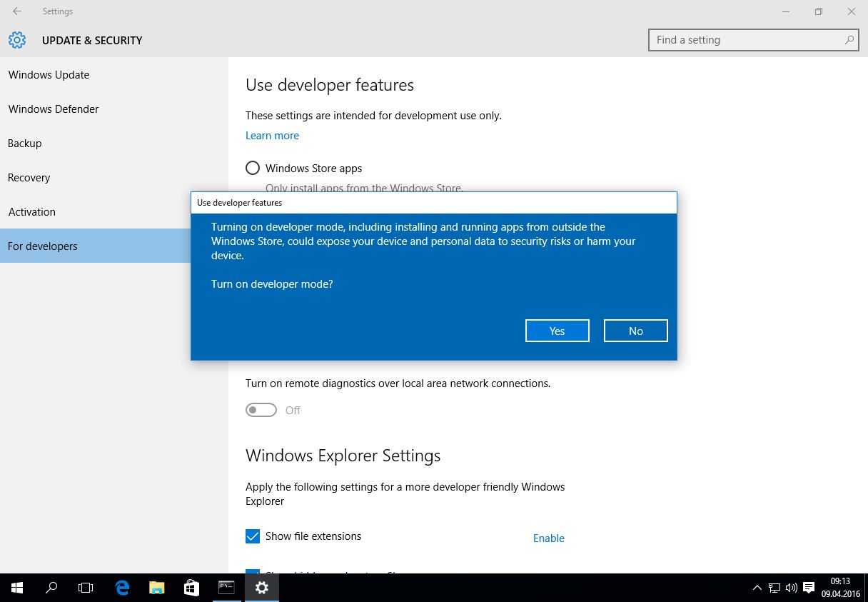868x602 pixels.
Task: Open the Windows Update section
Action: tap(49, 75)
